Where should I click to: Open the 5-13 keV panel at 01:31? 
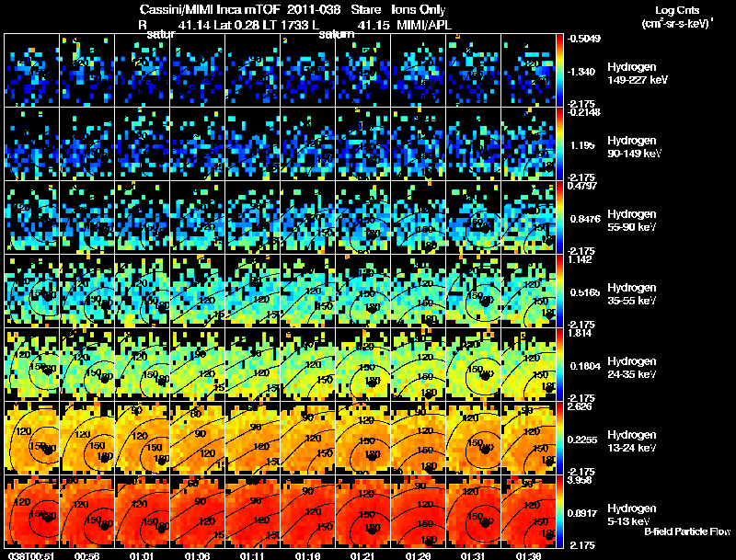point(473,512)
